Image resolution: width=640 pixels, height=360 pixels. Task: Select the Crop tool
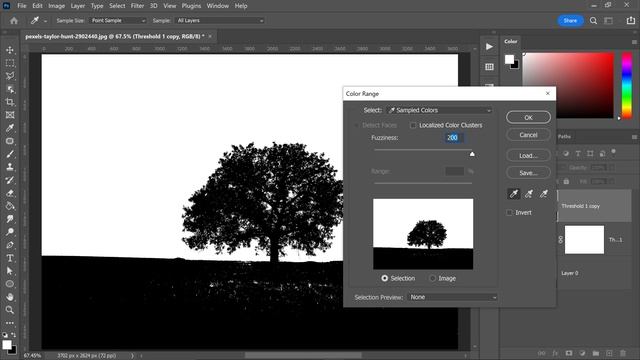[x=10, y=102]
